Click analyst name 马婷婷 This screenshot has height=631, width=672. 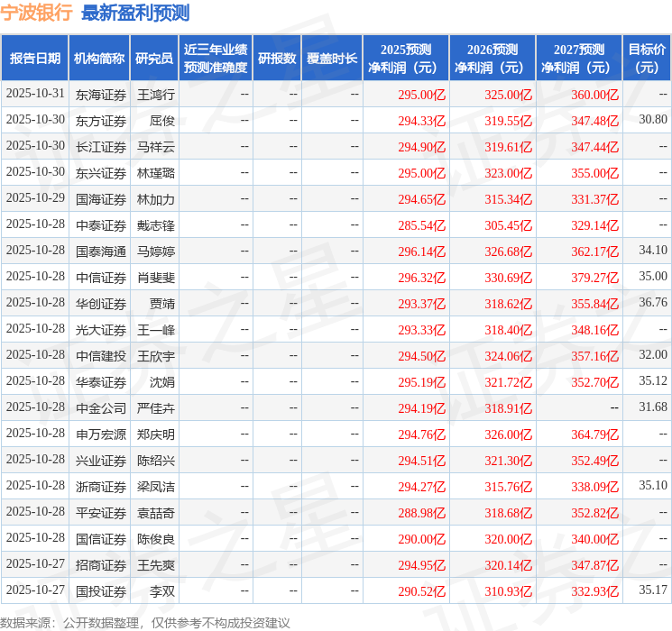156,251
